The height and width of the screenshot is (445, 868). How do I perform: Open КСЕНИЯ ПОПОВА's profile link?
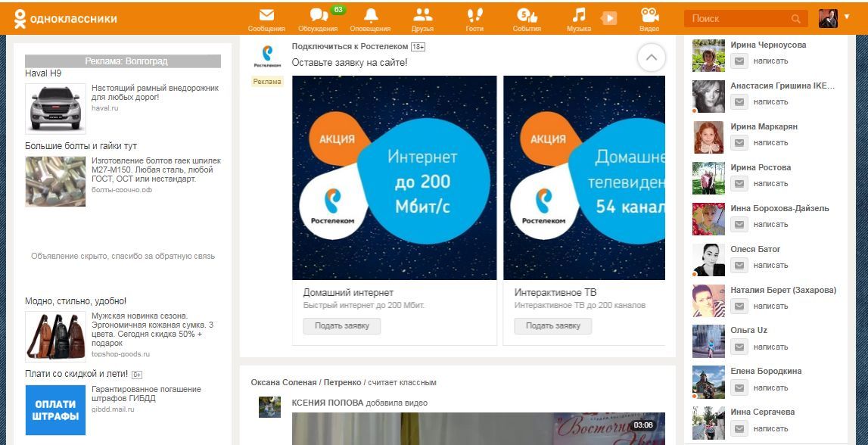coord(328,403)
